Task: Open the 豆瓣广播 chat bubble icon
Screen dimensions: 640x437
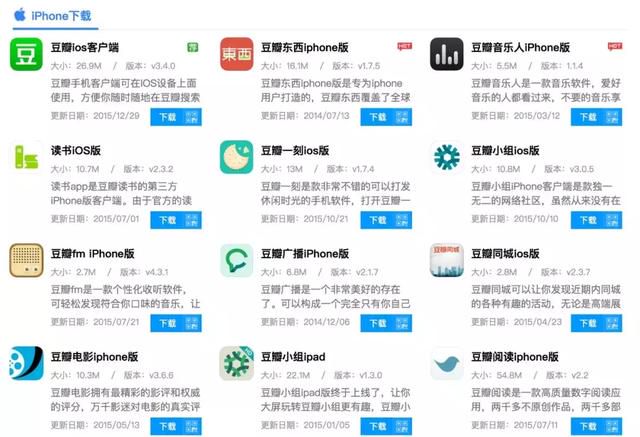Action: point(237,261)
